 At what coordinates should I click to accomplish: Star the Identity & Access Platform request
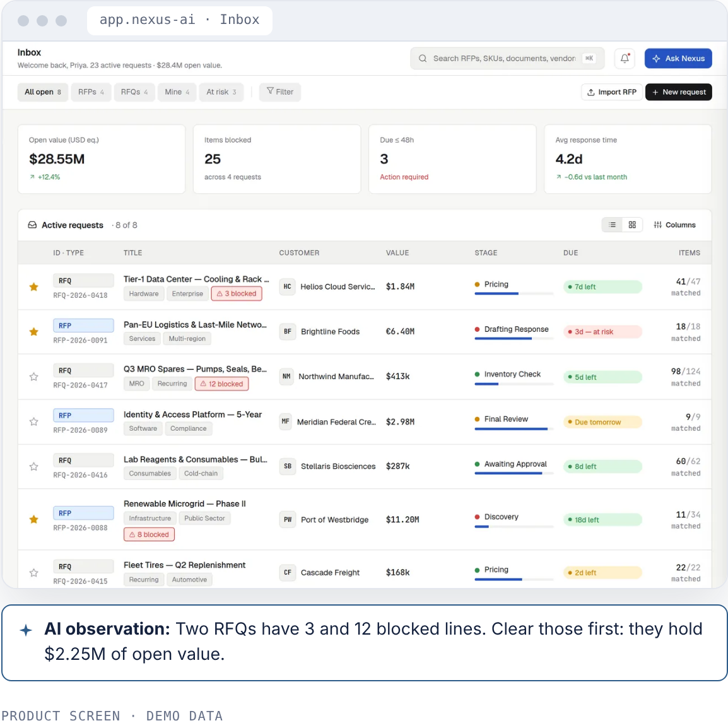click(34, 421)
